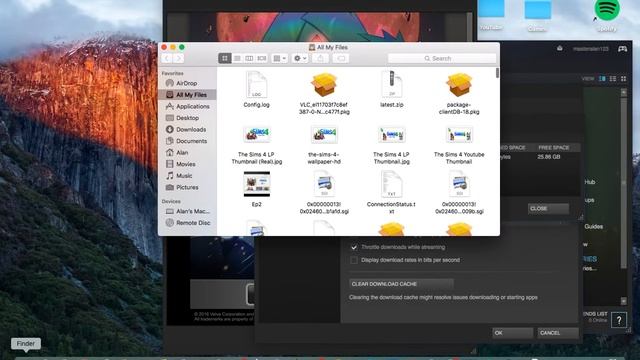Select the-sims-4-wallpaper-hd image

coord(324,135)
